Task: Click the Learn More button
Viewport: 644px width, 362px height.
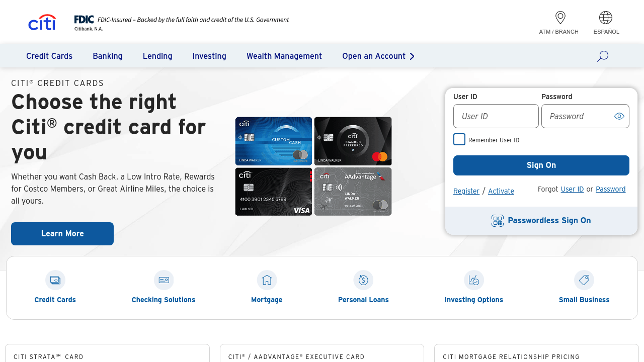Action: pyautogui.click(x=62, y=234)
